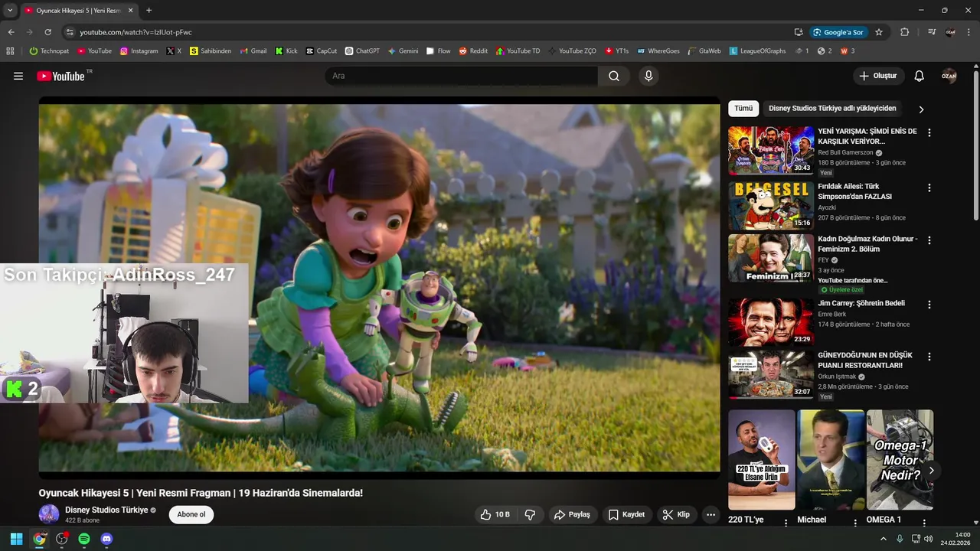Screen dimensions: 980x551
Task: Open options for the GÜNEYDOĞU'NUN restaurants video
Action: pos(929,357)
